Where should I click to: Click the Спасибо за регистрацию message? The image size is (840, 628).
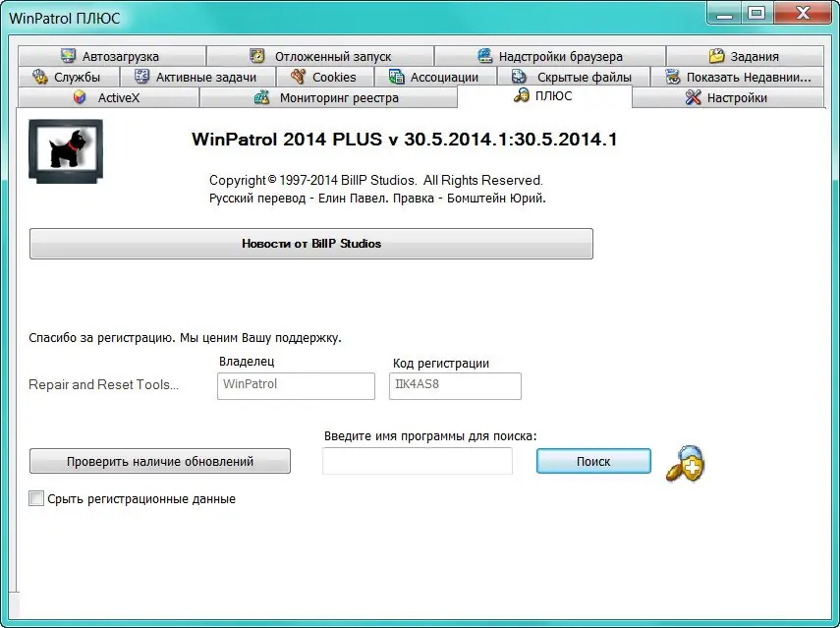185,338
